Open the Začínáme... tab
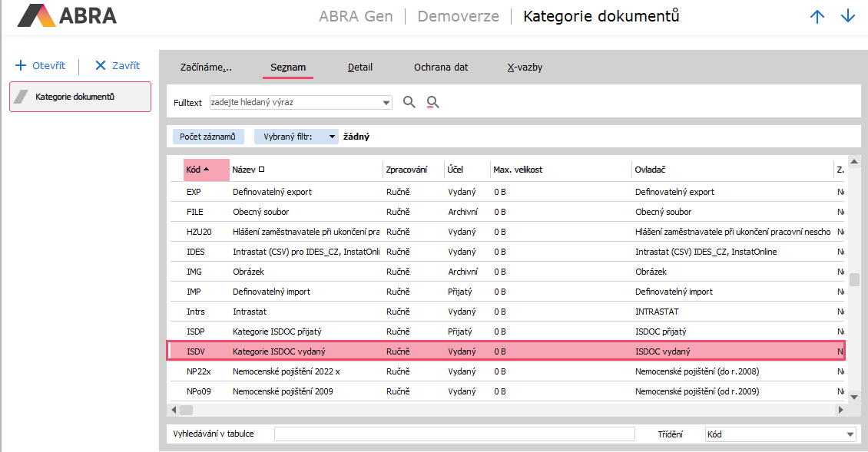The height and width of the screenshot is (452, 868). pos(206,67)
